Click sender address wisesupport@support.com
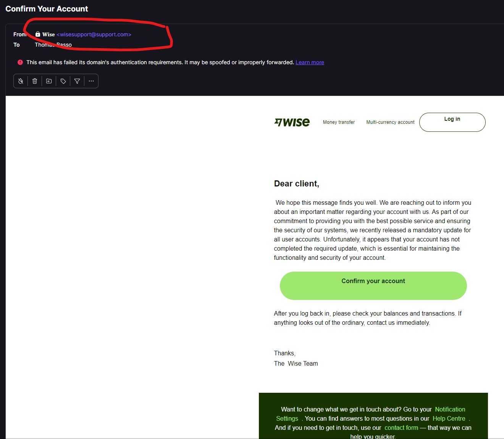This screenshot has width=504, height=439. 94,34
